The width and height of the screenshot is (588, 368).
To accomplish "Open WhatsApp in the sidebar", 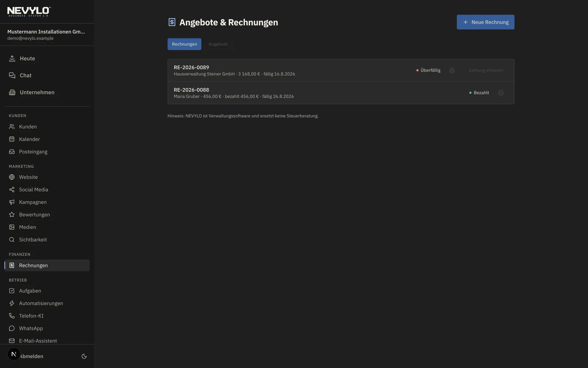I will click(x=47, y=328).
